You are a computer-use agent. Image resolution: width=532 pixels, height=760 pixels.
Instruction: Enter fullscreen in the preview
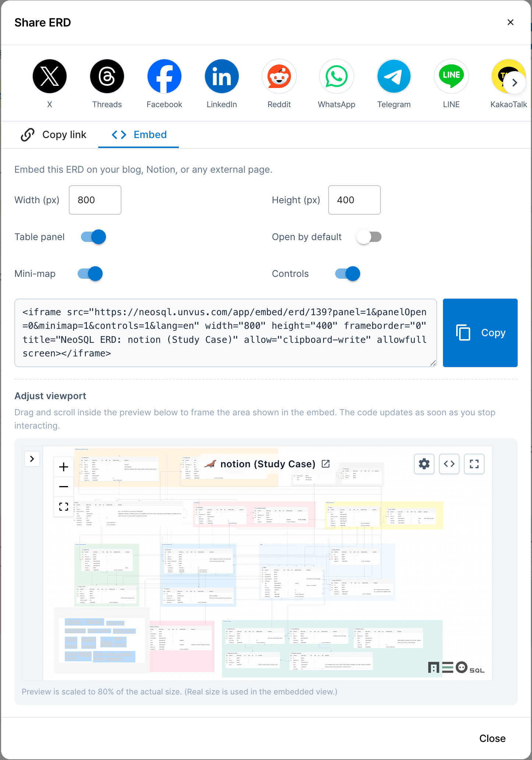tap(474, 464)
